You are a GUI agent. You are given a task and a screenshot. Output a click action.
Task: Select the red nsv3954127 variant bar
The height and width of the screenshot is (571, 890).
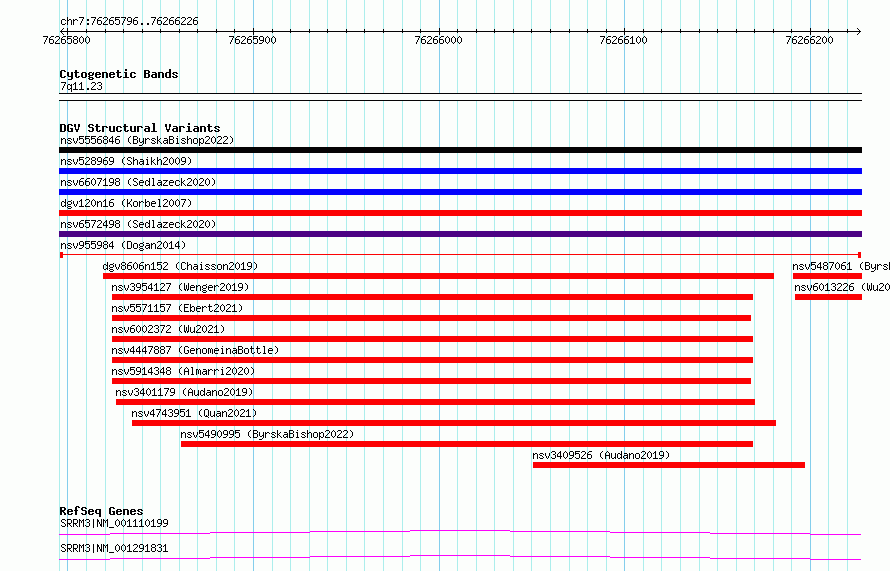coord(433,297)
